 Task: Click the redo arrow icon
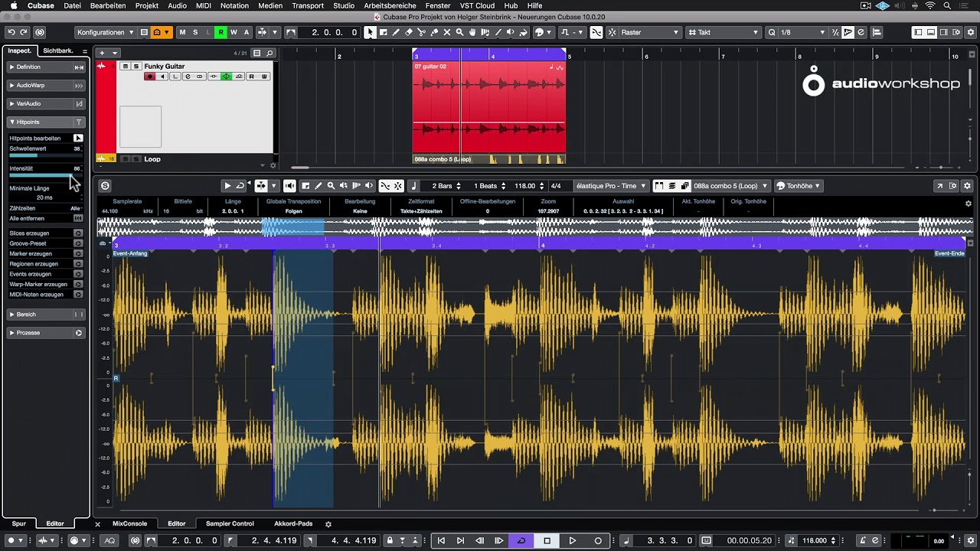24,32
